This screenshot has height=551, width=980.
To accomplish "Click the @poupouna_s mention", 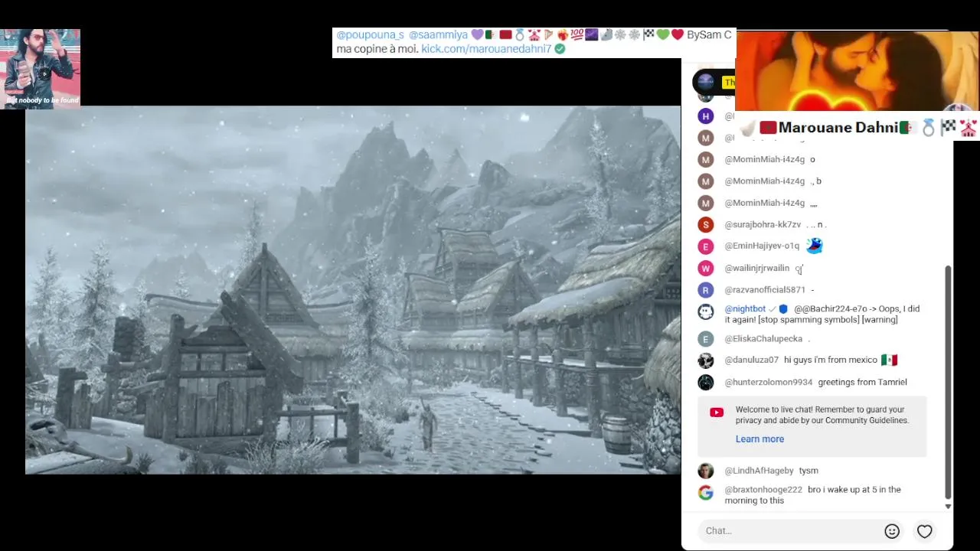I will point(370,35).
